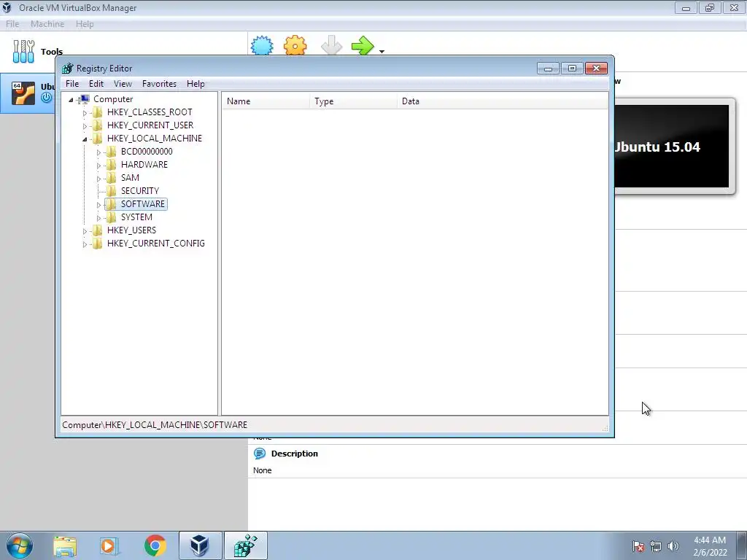Image resolution: width=747 pixels, height=560 pixels.
Task: Open VirtualBox Settings gear icon
Action: pyautogui.click(x=295, y=46)
